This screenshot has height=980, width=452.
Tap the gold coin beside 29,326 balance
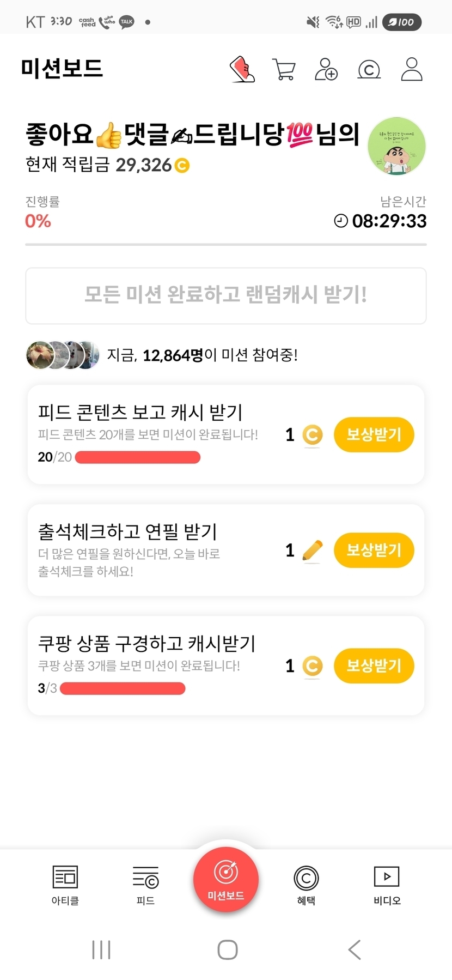[x=182, y=165]
